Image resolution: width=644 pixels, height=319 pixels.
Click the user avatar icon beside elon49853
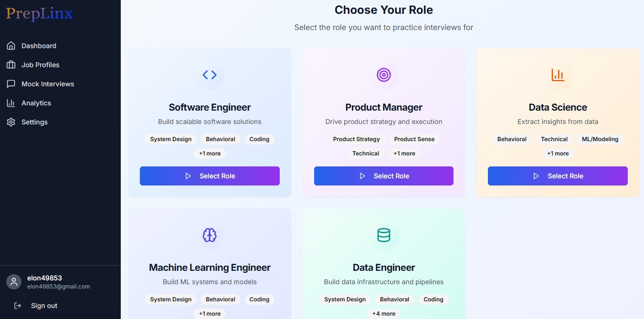click(14, 282)
